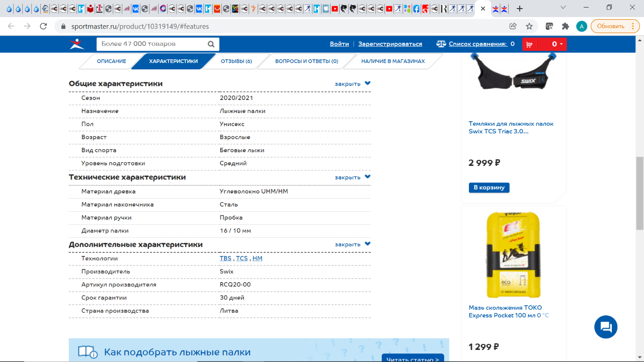This screenshot has width=644, height=362.
Task: Open the Chrome profile avatar A
Action: pos(582,26)
